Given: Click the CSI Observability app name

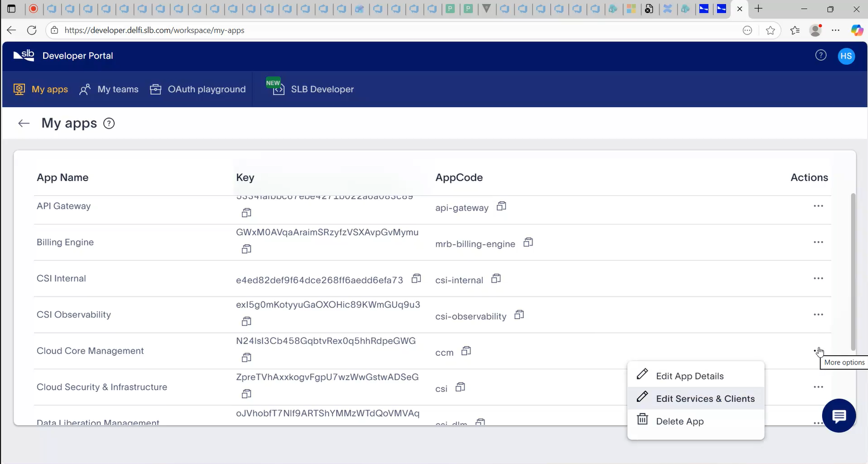Looking at the screenshot, I should click(x=74, y=314).
